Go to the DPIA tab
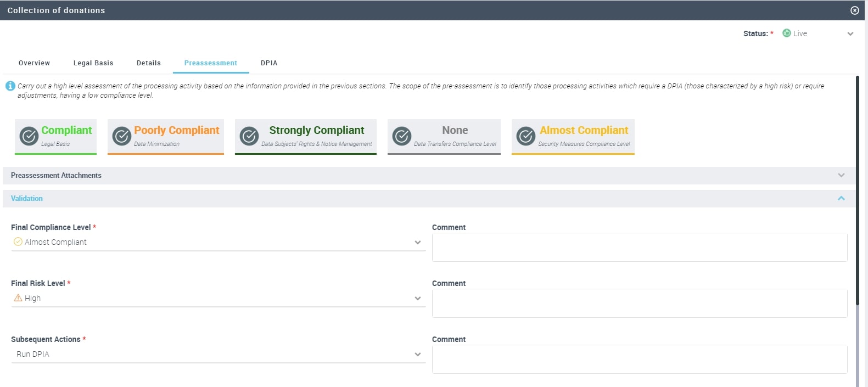 tap(269, 63)
